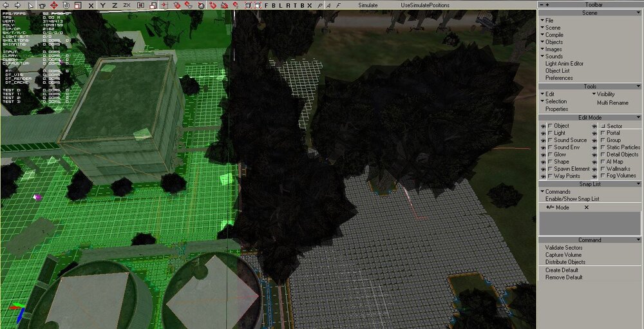Open the Object List
Image resolution: width=644 pixels, height=329 pixels.
click(x=557, y=71)
